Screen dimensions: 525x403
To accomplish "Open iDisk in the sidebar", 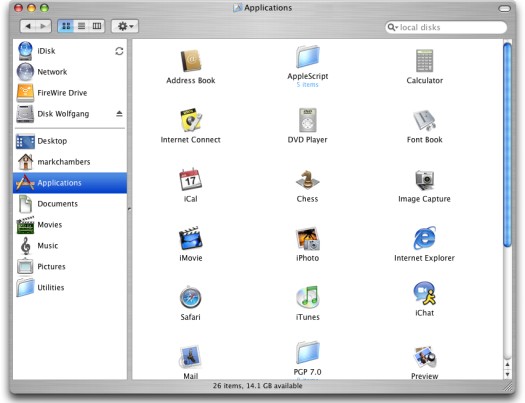I will coord(70,51).
